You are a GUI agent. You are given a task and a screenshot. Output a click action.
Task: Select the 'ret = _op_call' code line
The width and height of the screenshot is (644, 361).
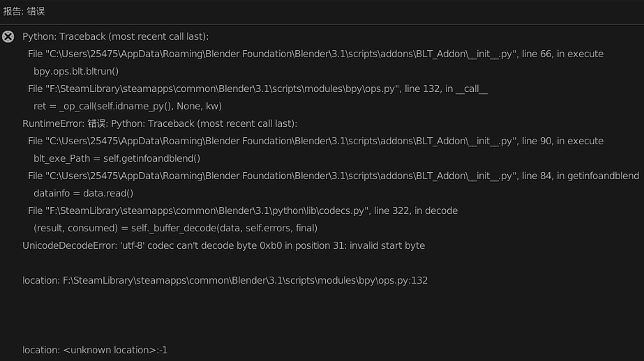(128, 106)
